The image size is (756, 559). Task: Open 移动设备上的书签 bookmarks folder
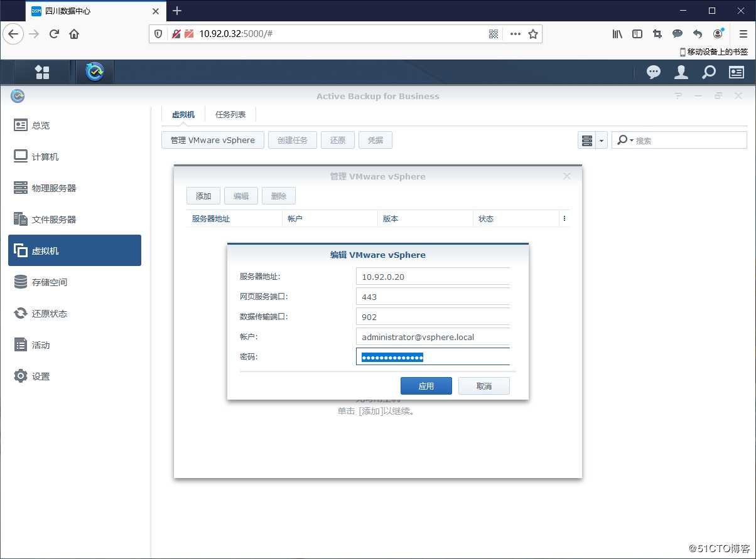pyautogui.click(x=714, y=52)
